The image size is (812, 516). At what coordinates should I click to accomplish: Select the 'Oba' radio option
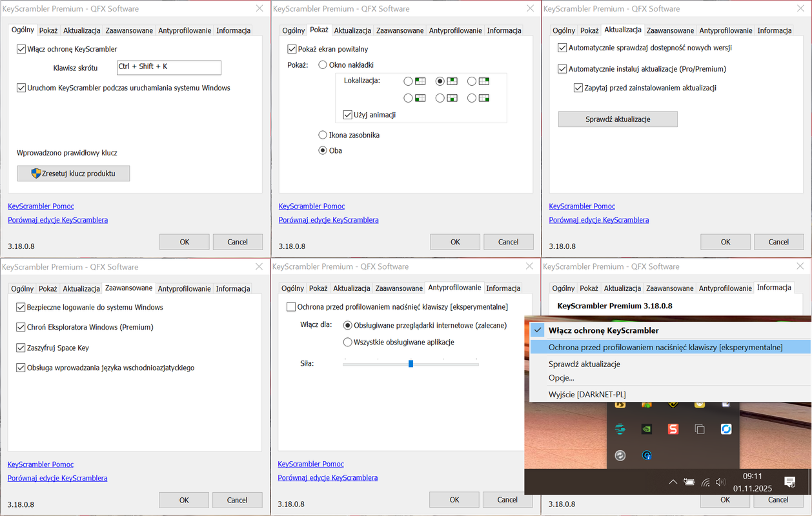point(323,150)
